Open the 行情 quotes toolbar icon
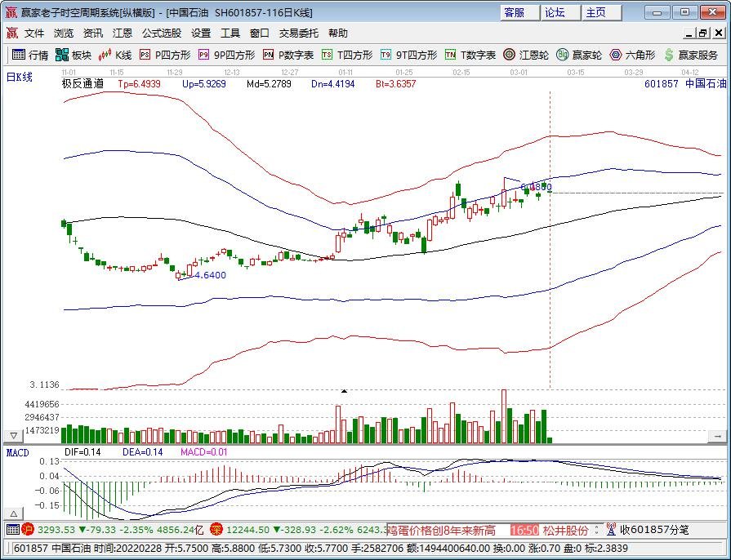731x560 pixels. pyautogui.click(x=30, y=55)
